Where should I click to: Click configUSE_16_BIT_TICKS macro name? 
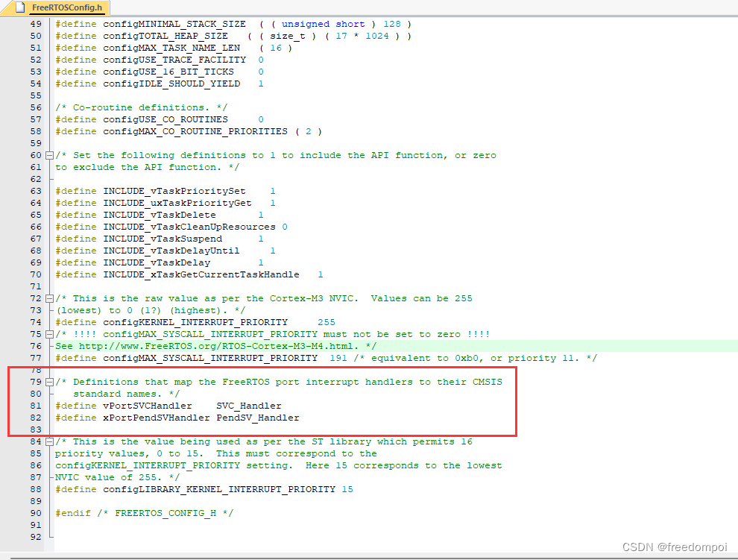pyautogui.click(x=168, y=72)
